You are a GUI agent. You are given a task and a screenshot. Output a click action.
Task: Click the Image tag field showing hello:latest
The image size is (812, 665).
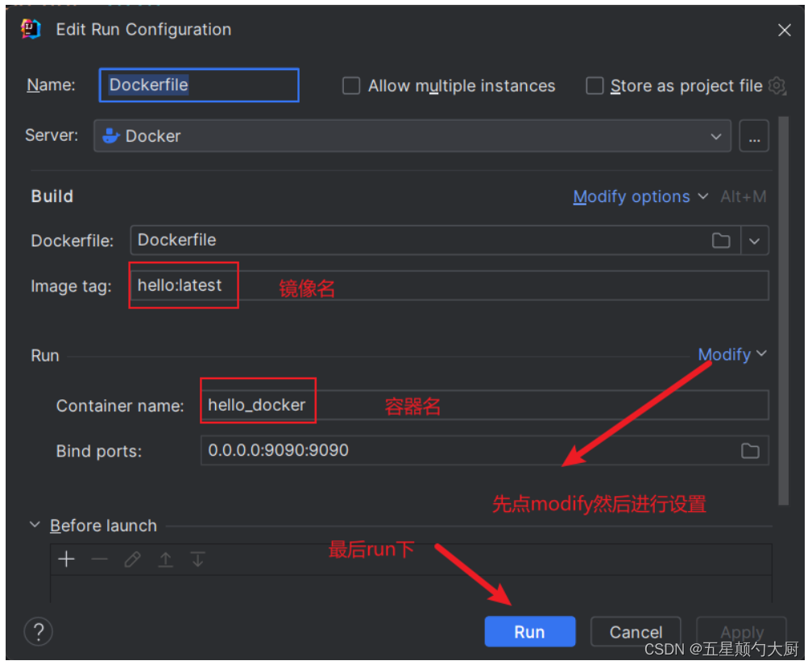click(183, 285)
